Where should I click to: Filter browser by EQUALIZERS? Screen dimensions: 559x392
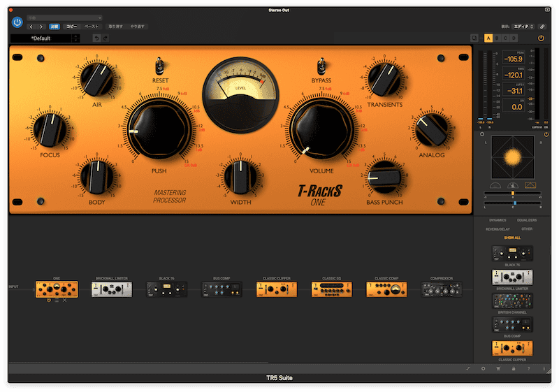[527, 220]
